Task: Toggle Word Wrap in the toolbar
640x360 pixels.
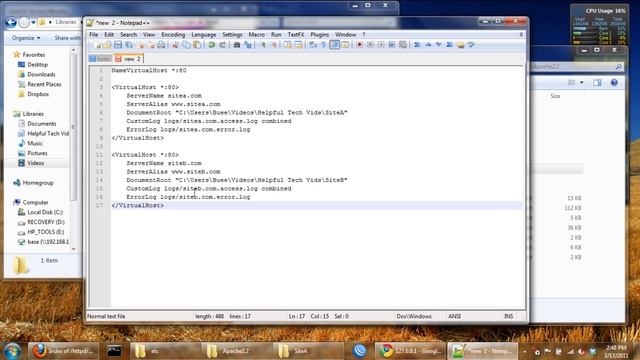Action: tap(313, 45)
